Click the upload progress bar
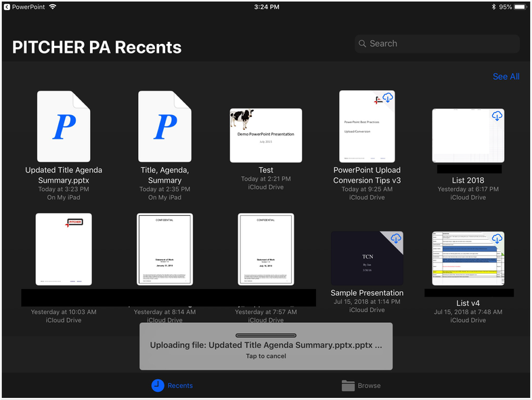The image size is (532, 400). click(266, 335)
